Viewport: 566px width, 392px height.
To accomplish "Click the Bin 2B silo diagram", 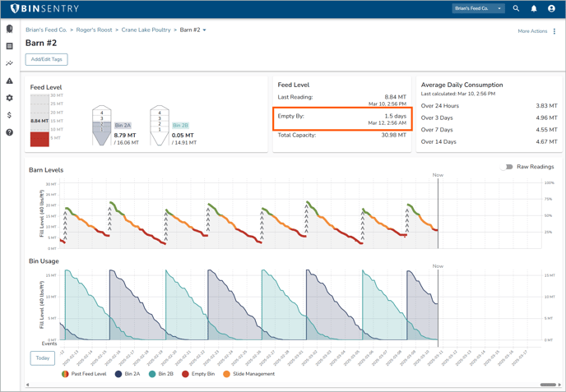I will pyautogui.click(x=160, y=125).
